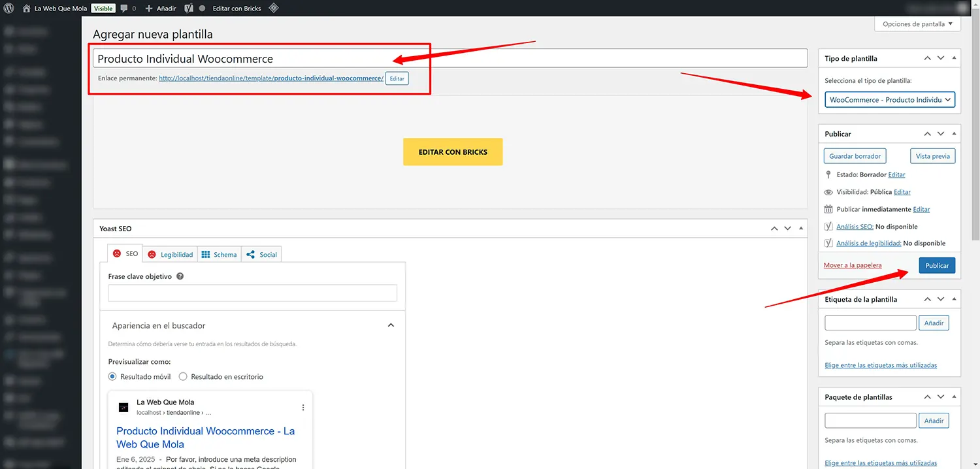Open the Social tab
Screen dimensions: 980x469
tap(261, 254)
